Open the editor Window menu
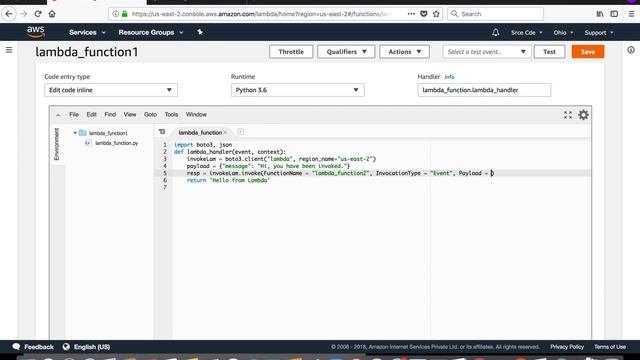The width and height of the screenshot is (640, 360). point(196,115)
